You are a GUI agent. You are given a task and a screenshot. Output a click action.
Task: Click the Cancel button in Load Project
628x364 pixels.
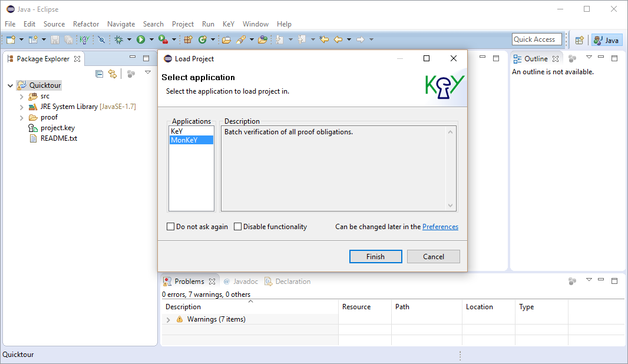pyautogui.click(x=434, y=257)
